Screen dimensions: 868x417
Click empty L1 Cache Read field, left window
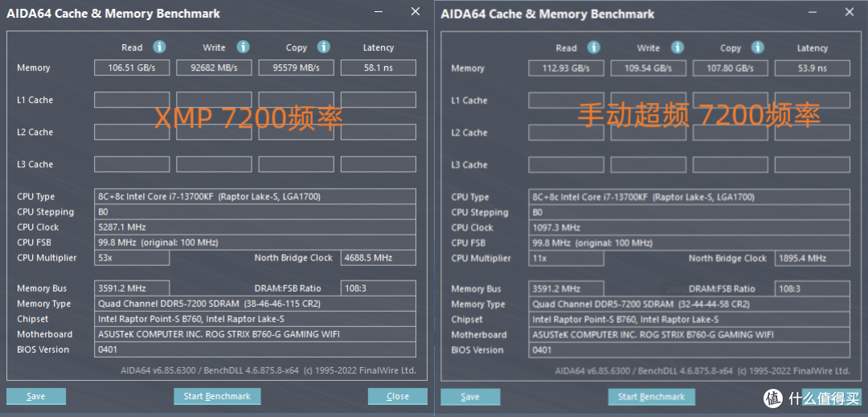(x=132, y=100)
